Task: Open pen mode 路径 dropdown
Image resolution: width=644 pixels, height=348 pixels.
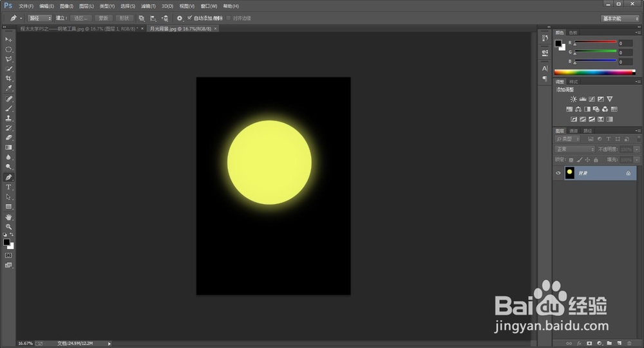Action: click(40, 18)
